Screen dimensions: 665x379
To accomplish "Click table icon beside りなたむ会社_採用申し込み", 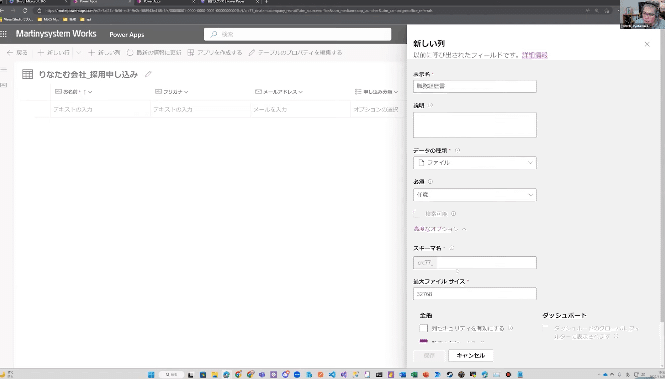I will click(28, 74).
